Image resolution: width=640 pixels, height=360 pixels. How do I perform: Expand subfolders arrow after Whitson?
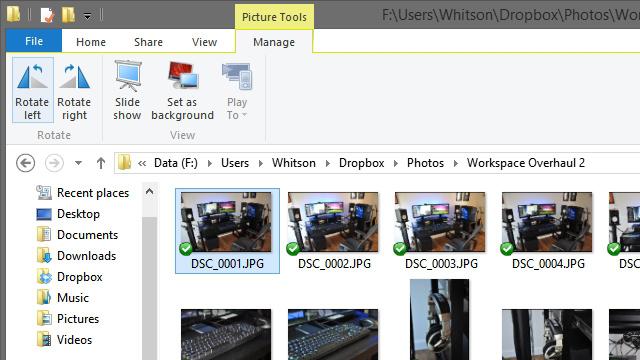point(327,163)
